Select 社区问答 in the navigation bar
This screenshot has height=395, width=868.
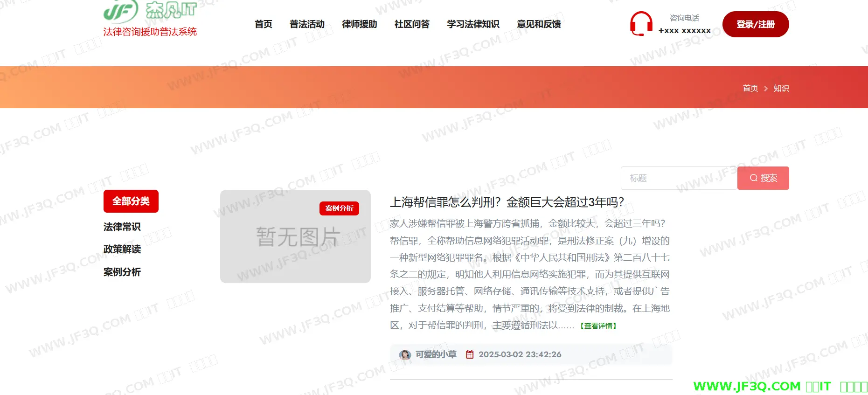412,24
